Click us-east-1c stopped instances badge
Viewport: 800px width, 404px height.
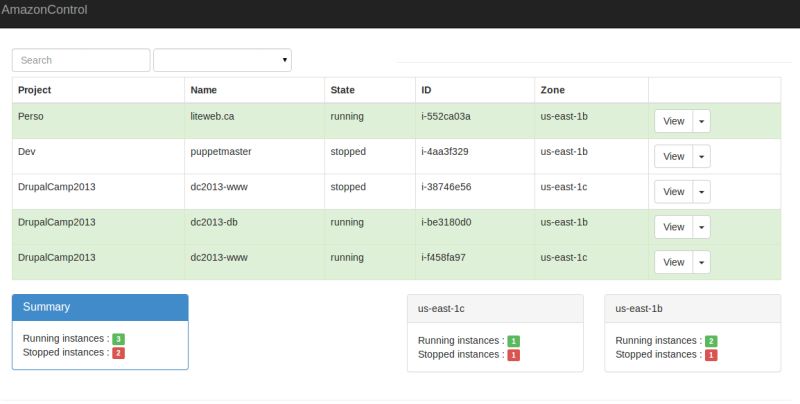tap(513, 355)
